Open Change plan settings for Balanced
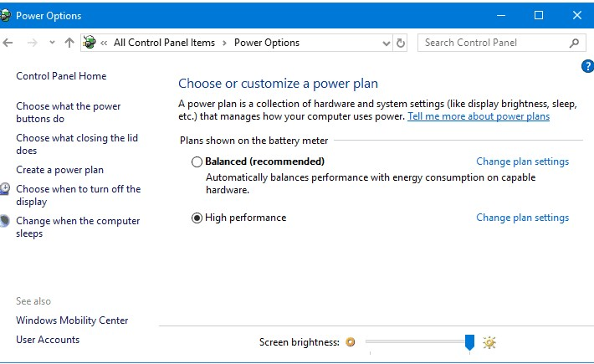The height and width of the screenshot is (364, 594). (x=522, y=161)
